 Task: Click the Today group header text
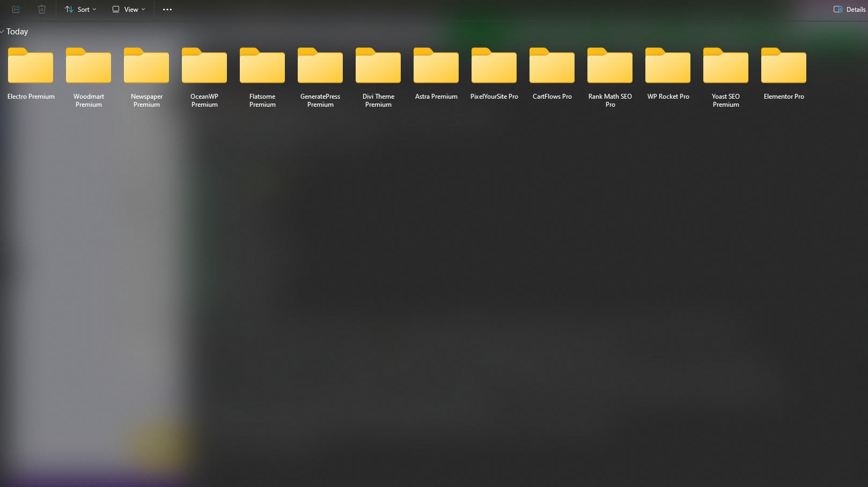click(x=17, y=32)
